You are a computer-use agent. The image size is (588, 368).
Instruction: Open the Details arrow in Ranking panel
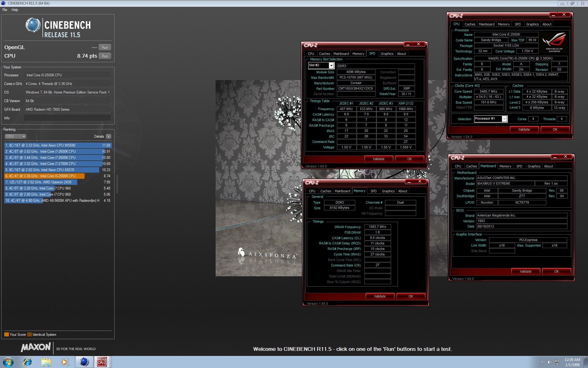coord(109,136)
